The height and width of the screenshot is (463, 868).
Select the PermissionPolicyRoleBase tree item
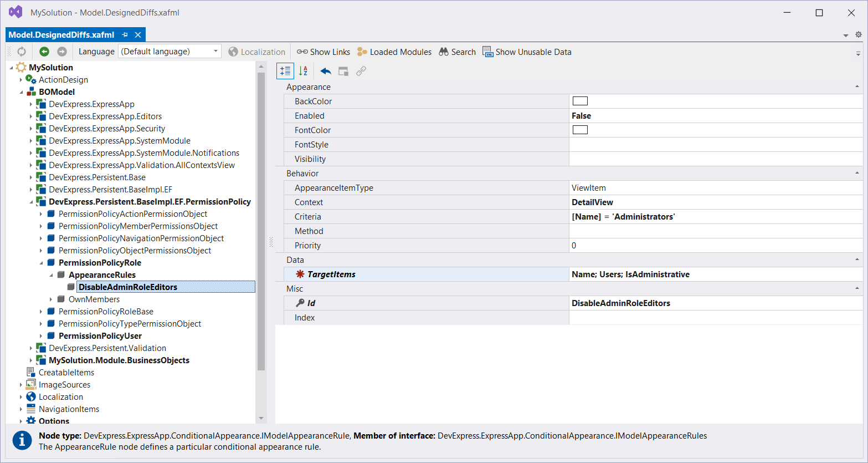(106, 311)
